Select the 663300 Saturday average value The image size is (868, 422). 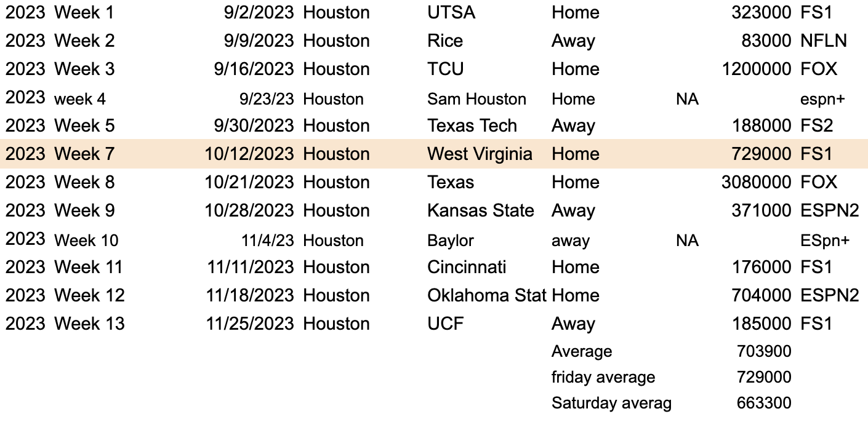764,403
